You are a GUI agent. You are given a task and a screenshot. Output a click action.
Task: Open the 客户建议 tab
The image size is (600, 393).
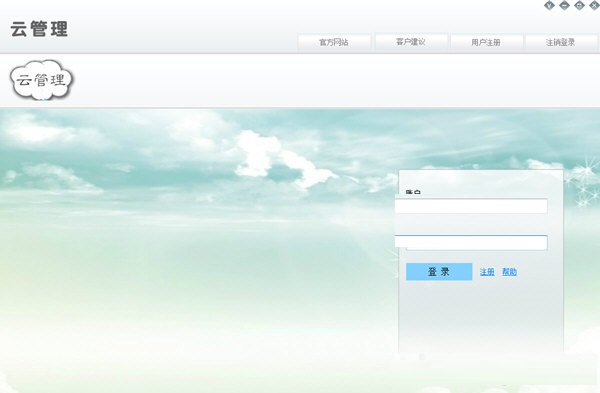pyautogui.click(x=411, y=42)
